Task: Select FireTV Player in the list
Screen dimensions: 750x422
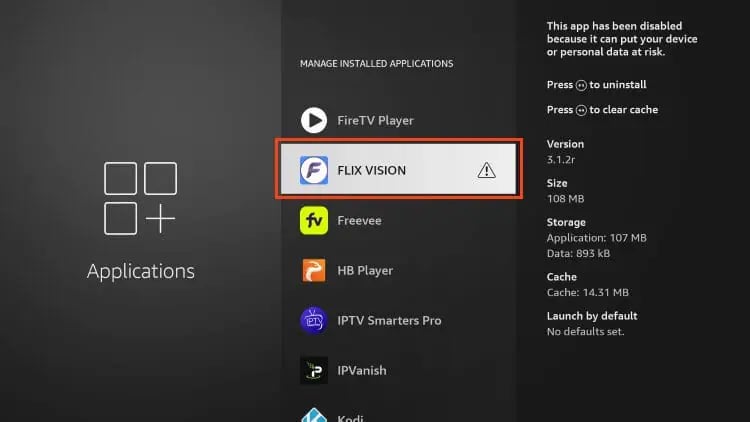Action: pos(399,120)
